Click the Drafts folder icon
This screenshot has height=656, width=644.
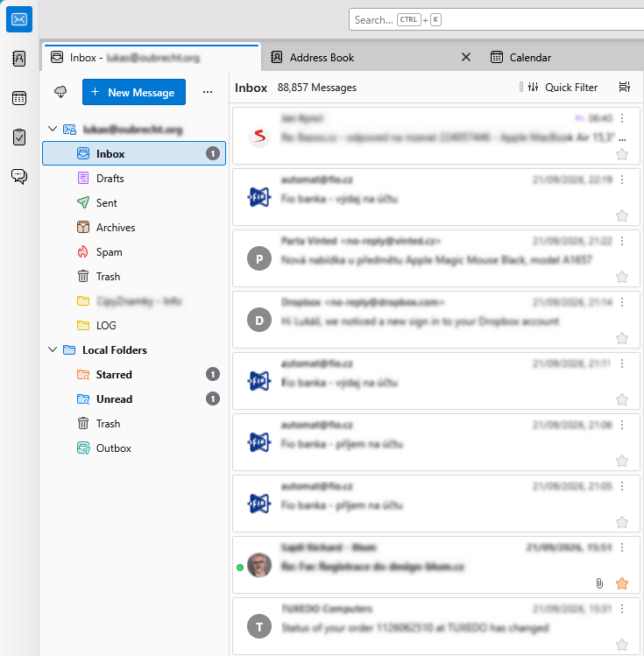(83, 178)
